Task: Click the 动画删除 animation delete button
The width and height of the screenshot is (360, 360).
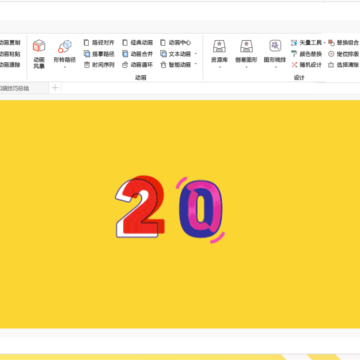Action: pyautogui.click(x=10, y=65)
